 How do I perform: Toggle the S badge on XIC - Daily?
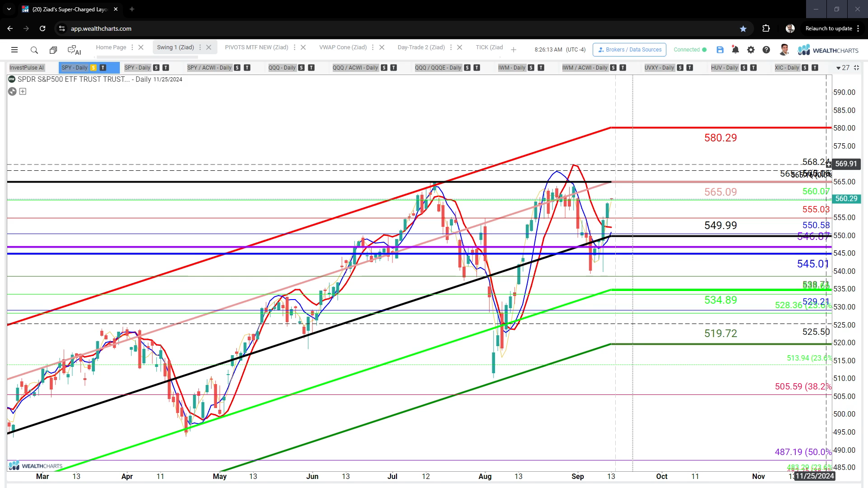click(805, 68)
